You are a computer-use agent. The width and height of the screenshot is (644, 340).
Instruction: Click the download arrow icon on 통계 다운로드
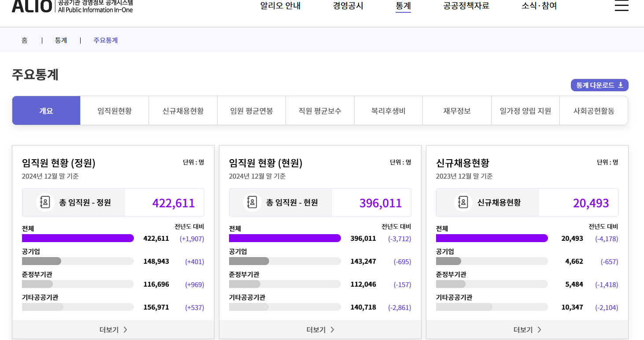[x=621, y=85]
